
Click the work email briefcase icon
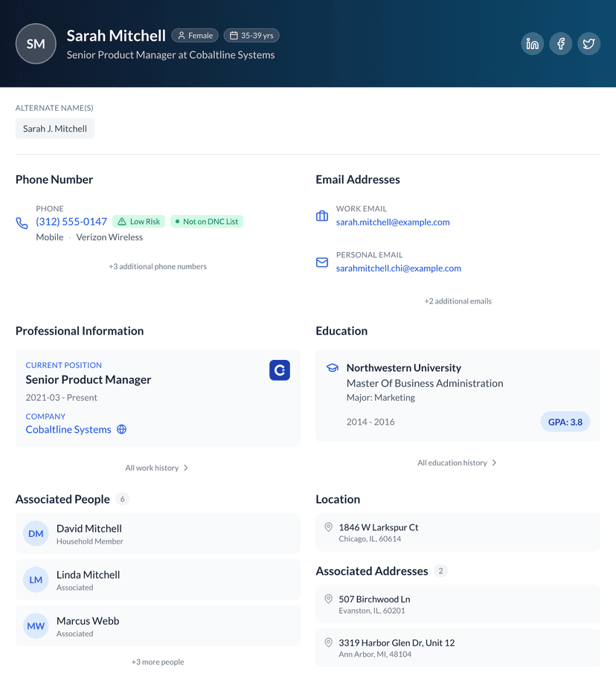point(322,216)
